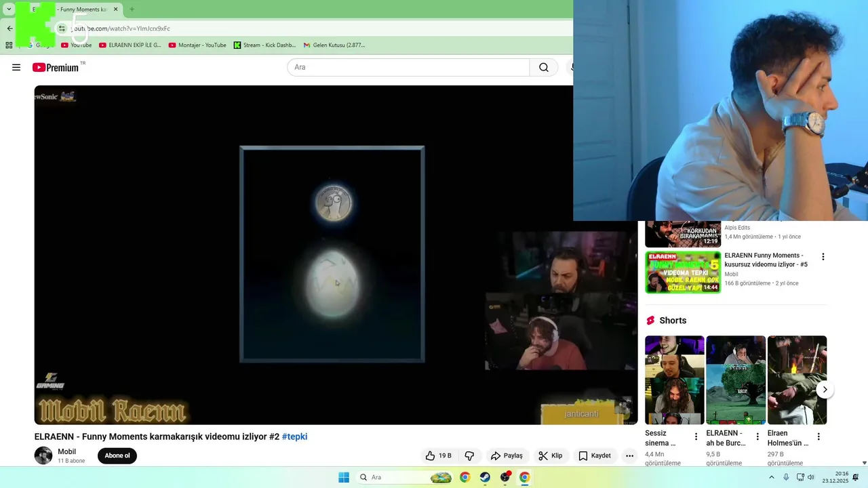The height and width of the screenshot is (488, 868).
Task: Focus the YouTube Ara search box
Action: [x=408, y=67]
